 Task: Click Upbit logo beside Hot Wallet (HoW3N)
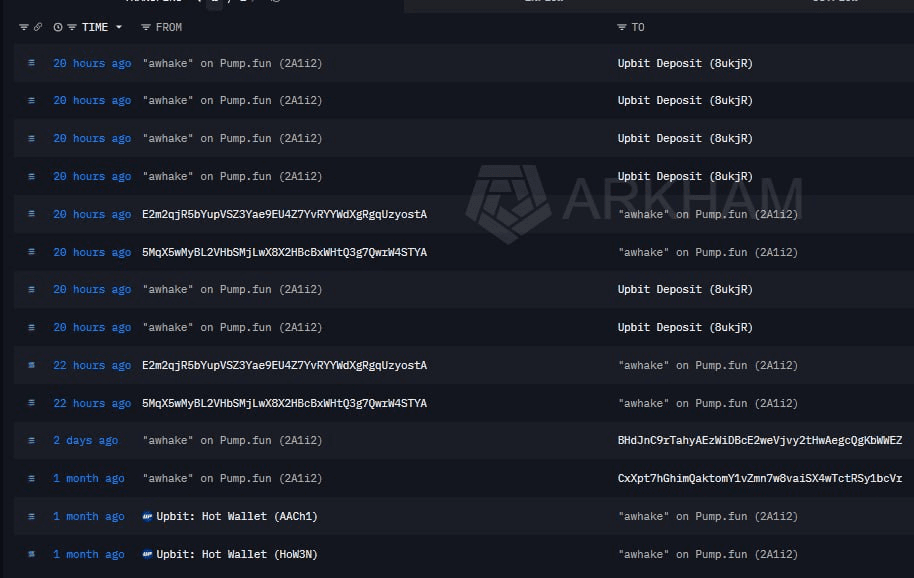click(147, 554)
